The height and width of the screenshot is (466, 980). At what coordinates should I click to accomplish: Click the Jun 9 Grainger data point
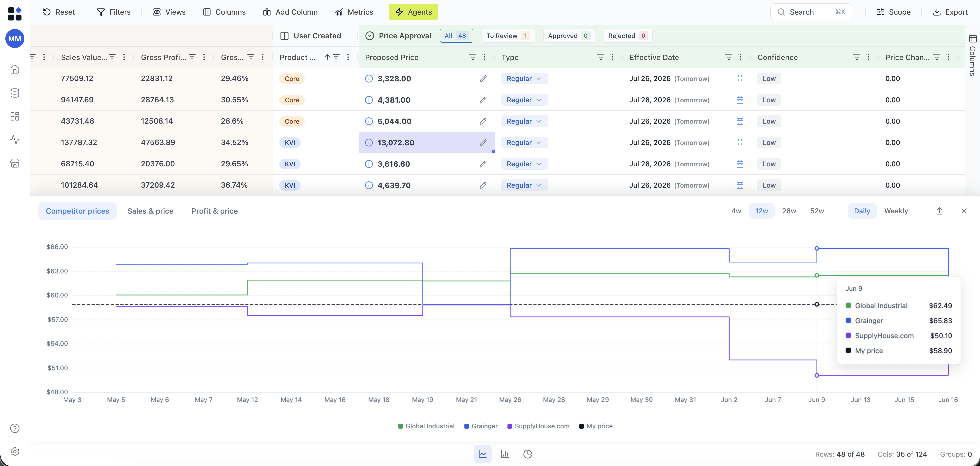pyautogui.click(x=816, y=248)
